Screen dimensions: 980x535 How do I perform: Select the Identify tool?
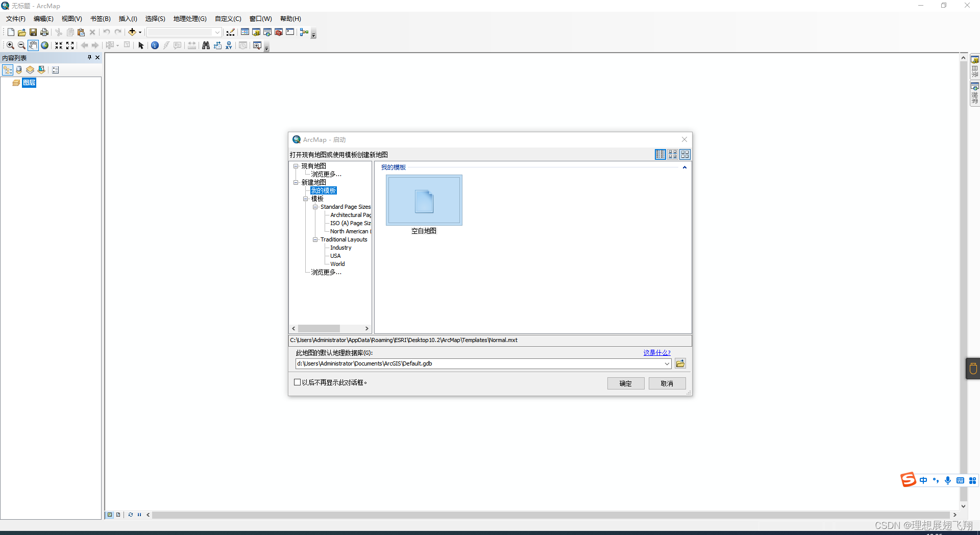pos(155,45)
